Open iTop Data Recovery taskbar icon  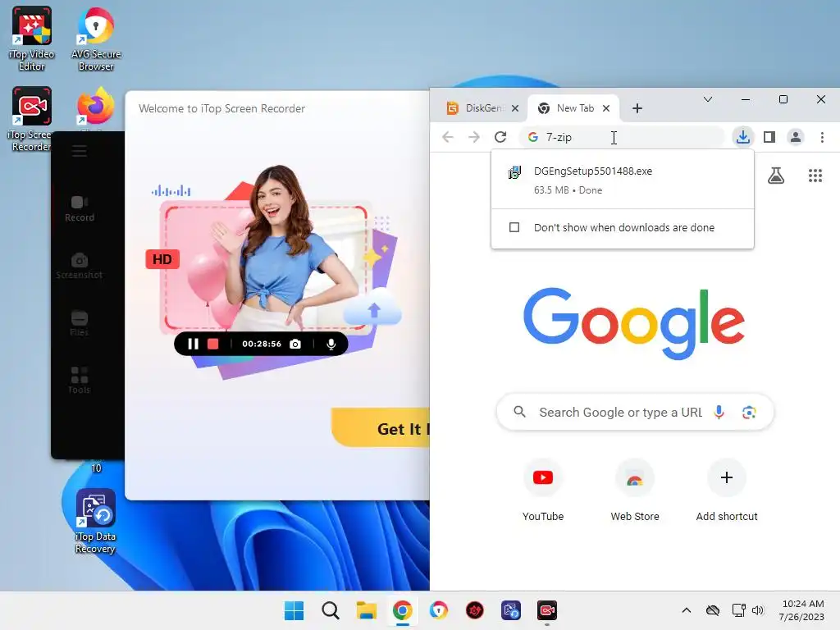point(510,610)
